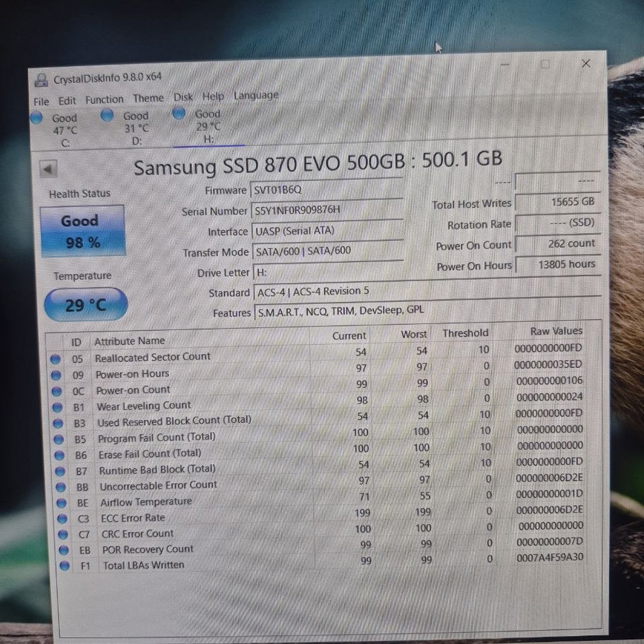
Task: Click the Rotation Rate value ---- (SSD)
Action: click(558, 223)
